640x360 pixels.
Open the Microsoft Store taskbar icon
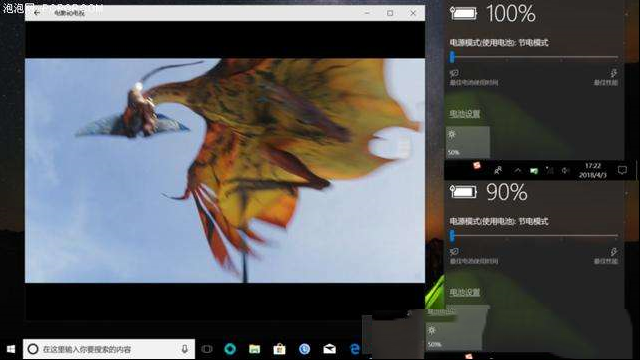pyautogui.click(x=280, y=349)
